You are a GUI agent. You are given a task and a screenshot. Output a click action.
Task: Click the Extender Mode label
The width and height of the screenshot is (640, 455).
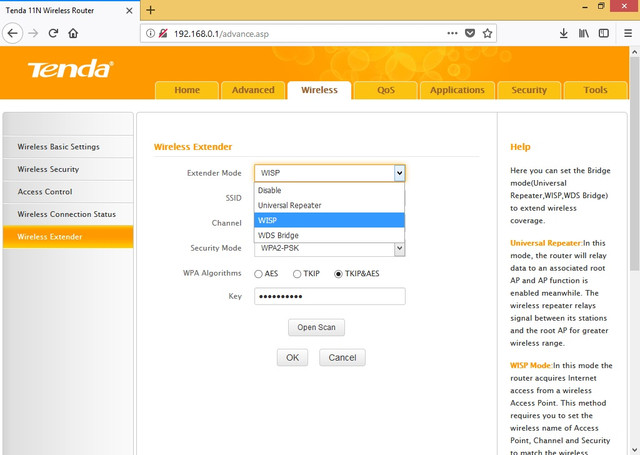pyautogui.click(x=214, y=173)
